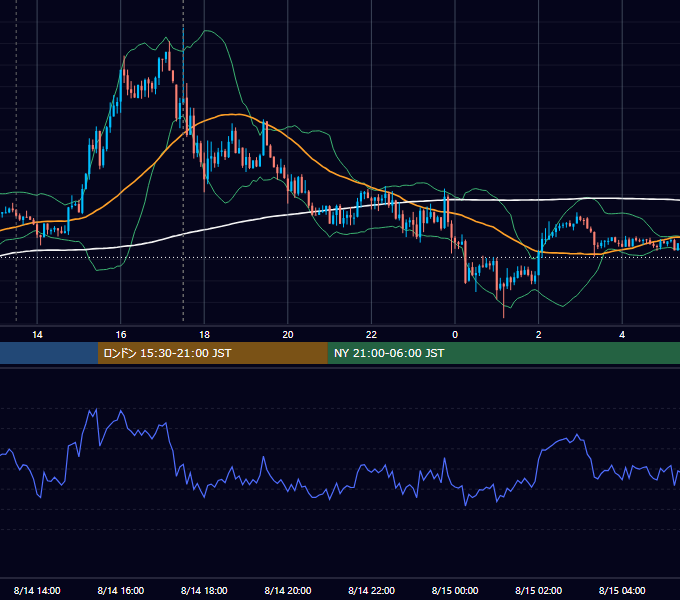Screen dimensions: 680x600
Task: Click the 8/14 18:00 time label
Action: [x=204, y=590]
